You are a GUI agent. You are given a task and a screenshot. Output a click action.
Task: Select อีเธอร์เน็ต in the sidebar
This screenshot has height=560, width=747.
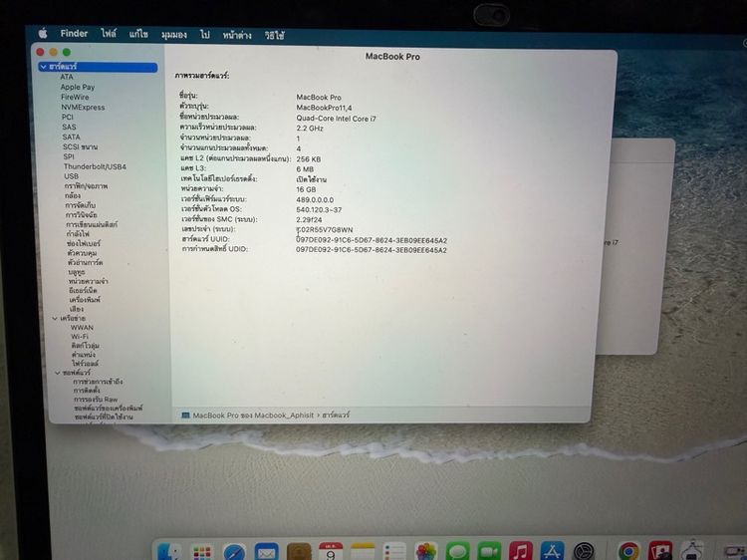click(84, 290)
